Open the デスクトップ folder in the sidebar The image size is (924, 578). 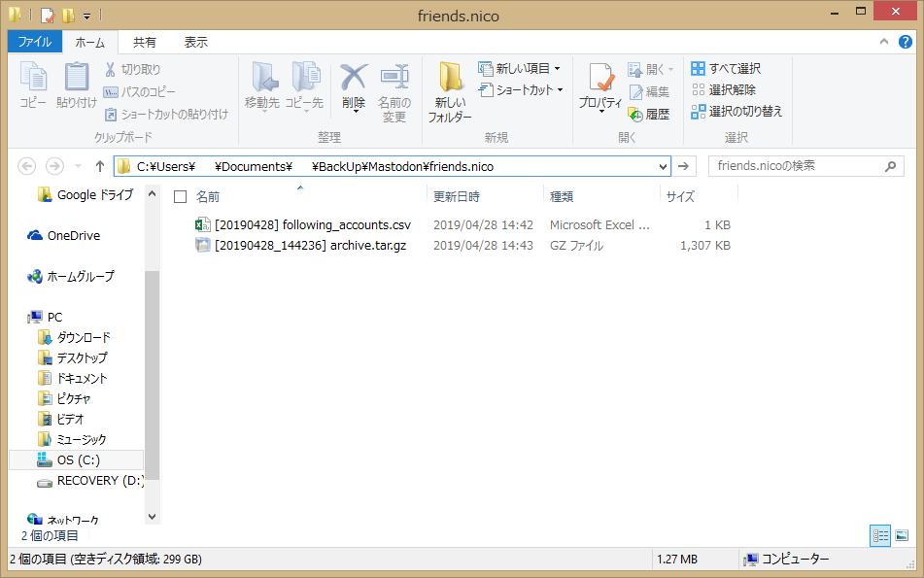(72, 358)
